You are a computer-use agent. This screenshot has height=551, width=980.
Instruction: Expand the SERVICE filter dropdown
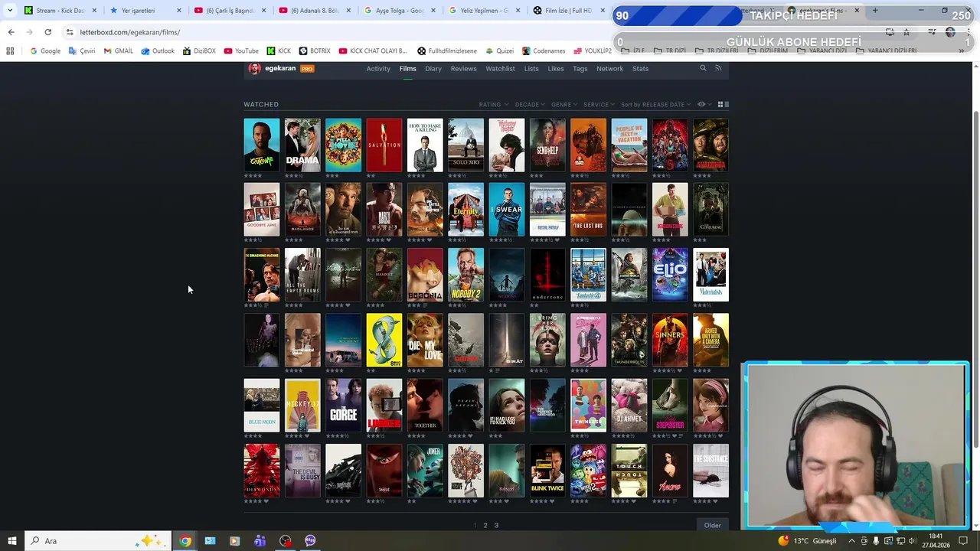pyautogui.click(x=599, y=104)
